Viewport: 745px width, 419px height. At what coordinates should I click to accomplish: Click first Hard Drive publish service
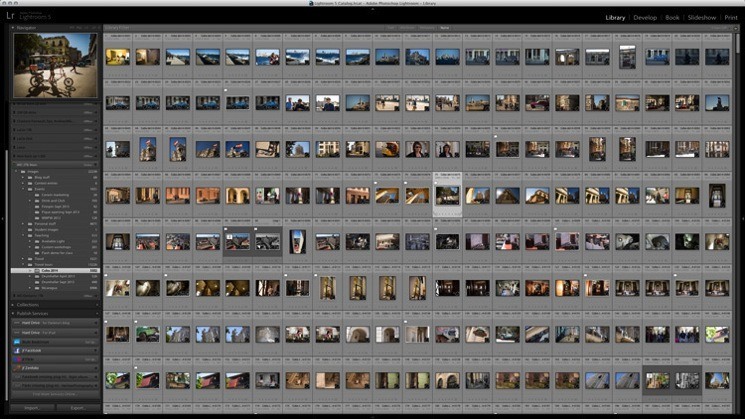point(55,323)
